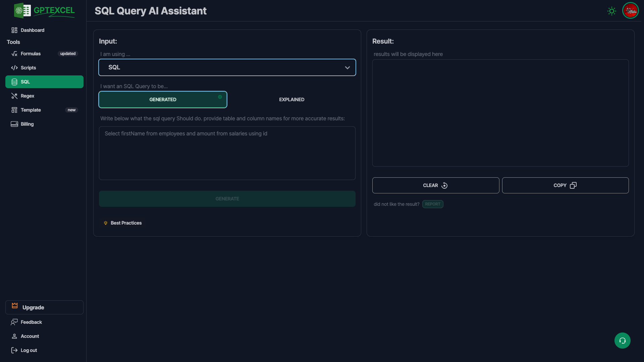
Task: Open the user profile avatar
Action: (x=630, y=11)
